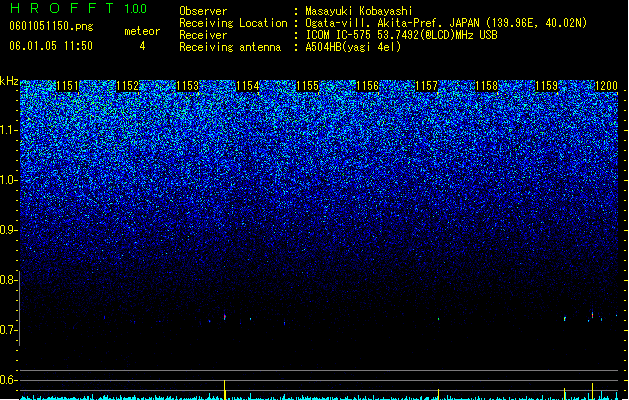
Task: Click the A504HB(yagi 4el) antenna text
Action: point(353,47)
